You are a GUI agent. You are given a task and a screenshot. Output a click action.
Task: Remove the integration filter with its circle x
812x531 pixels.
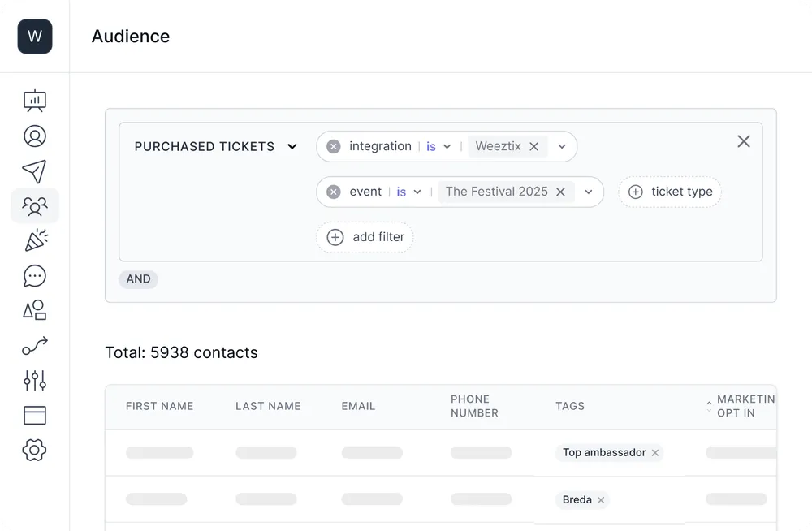pos(334,147)
